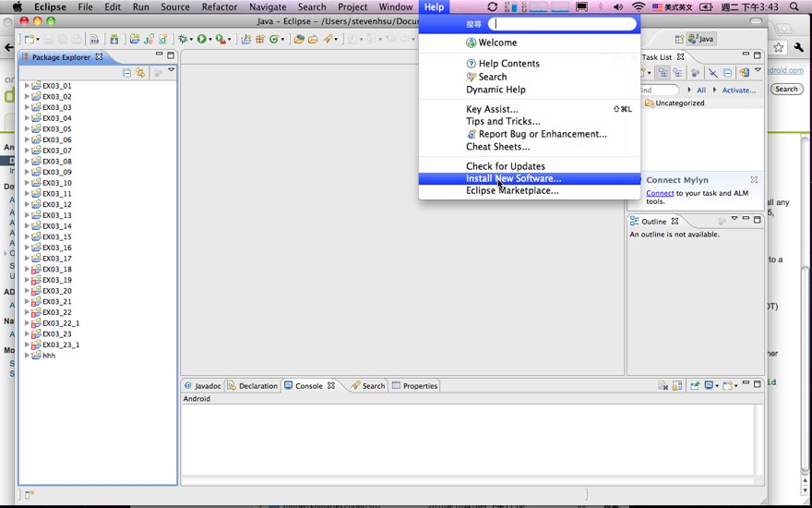Open Task List view menu triangle
Screen dimensions: 812x508
758,70
